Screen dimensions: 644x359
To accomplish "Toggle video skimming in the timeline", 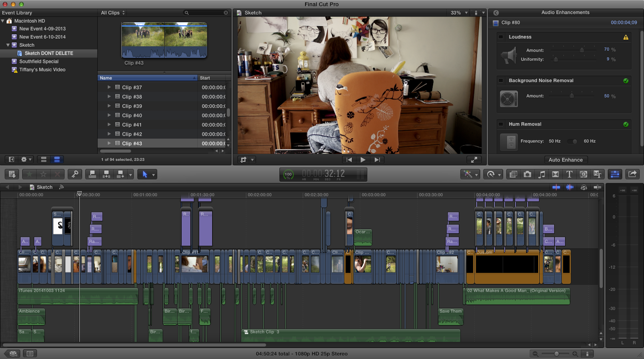I will pyautogui.click(x=556, y=187).
